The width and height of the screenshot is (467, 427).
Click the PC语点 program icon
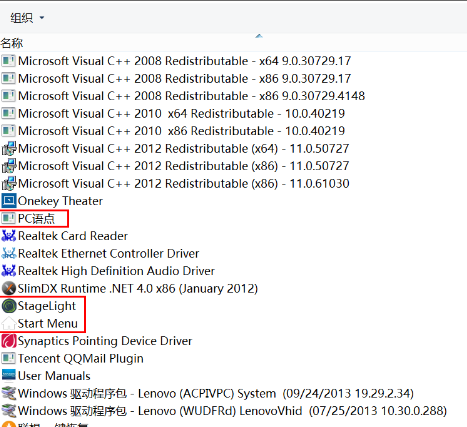(8, 219)
